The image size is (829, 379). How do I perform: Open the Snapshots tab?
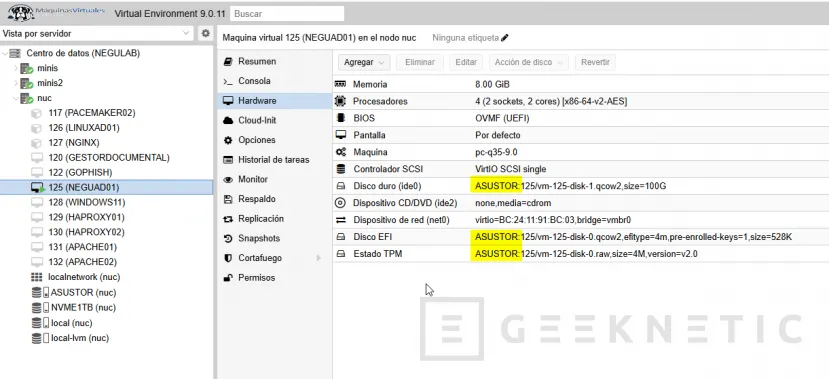point(274,238)
